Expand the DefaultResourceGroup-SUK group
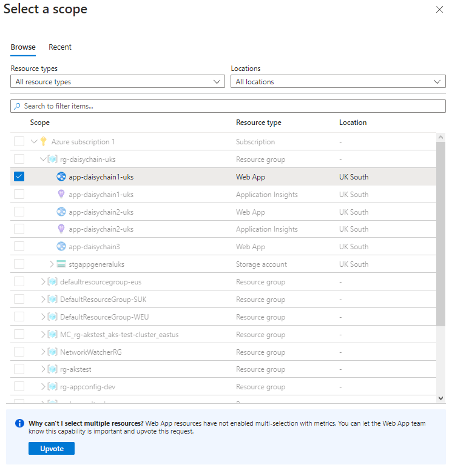452x476 pixels. [43, 299]
